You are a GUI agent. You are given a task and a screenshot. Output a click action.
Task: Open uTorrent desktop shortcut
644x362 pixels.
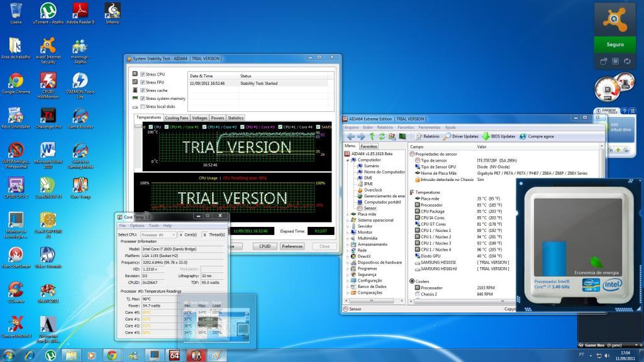48,14
